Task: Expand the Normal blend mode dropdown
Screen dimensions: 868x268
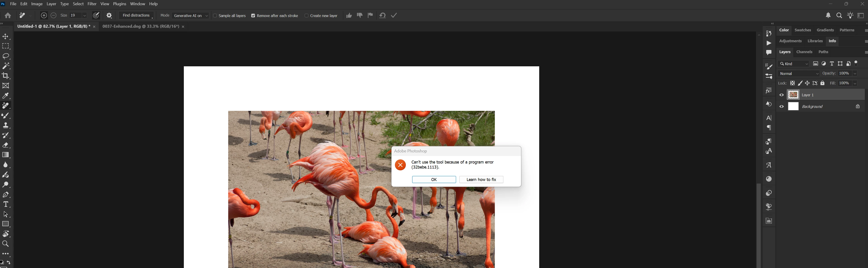Action: coord(799,73)
